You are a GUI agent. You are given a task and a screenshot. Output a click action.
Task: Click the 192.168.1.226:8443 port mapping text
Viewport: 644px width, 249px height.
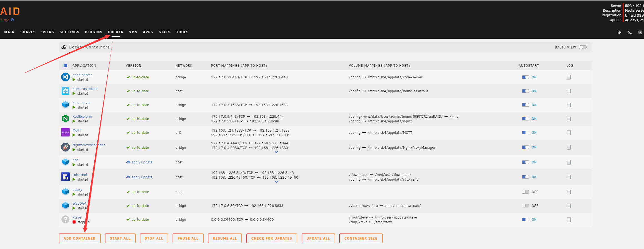pos(271,77)
